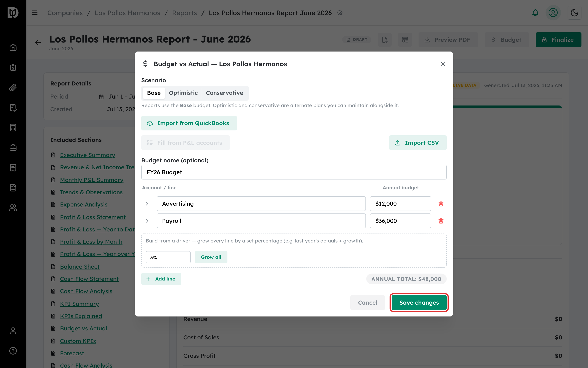Click Preview PDF in the header
This screenshot has width=588, height=368.
(448, 40)
